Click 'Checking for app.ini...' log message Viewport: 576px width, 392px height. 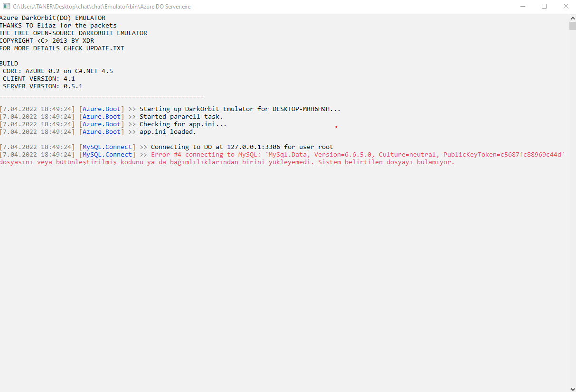[183, 124]
